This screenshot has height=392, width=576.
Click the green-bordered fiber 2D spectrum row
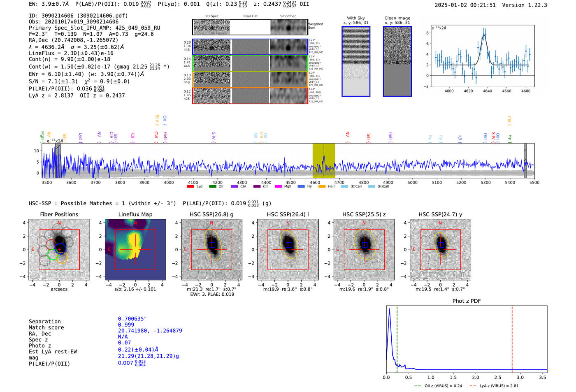click(x=250, y=63)
